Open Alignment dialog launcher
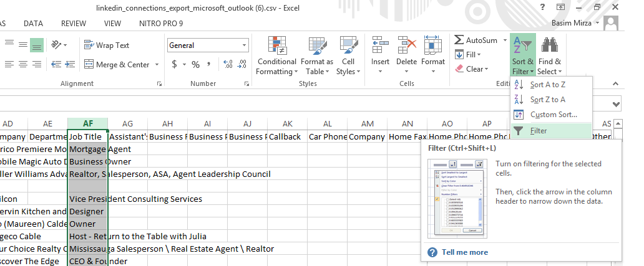Screen dimensions: 644x266 tap(159, 83)
